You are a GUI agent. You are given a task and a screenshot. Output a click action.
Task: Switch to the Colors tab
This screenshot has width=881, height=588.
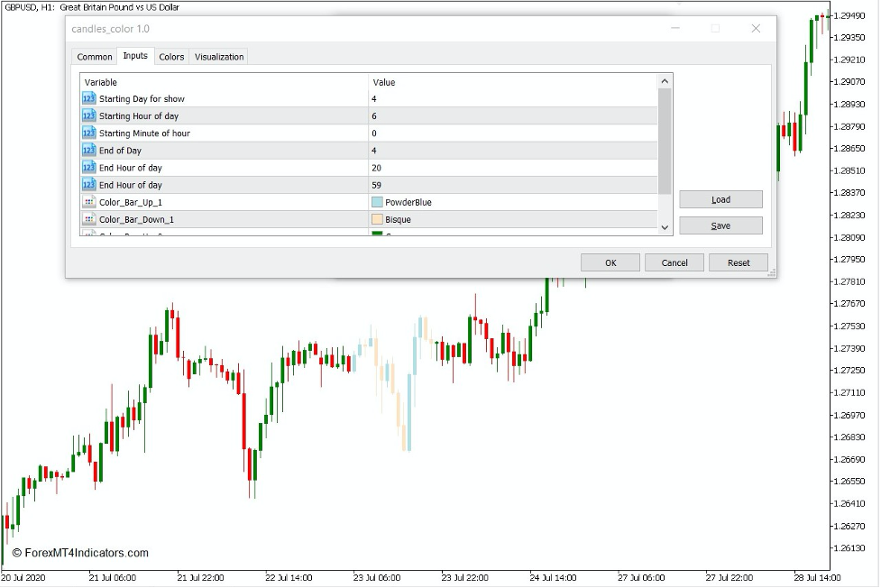coord(170,56)
